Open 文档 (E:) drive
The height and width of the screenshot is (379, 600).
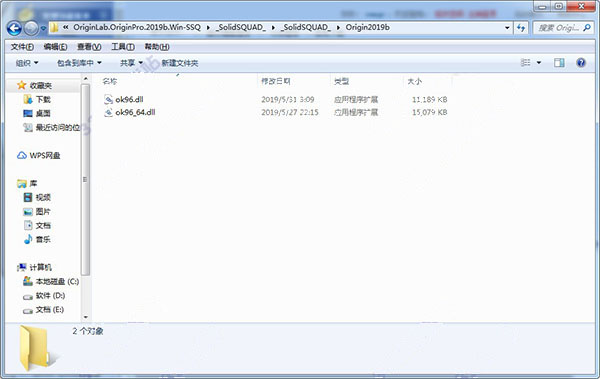(x=50, y=309)
